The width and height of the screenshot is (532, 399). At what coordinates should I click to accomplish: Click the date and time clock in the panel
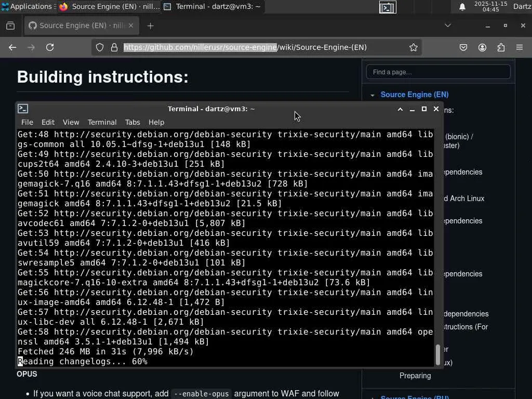coord(490,6)
